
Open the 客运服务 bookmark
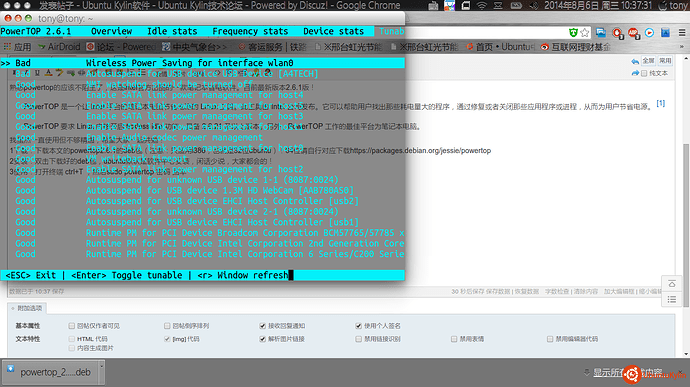coord(273,47)
